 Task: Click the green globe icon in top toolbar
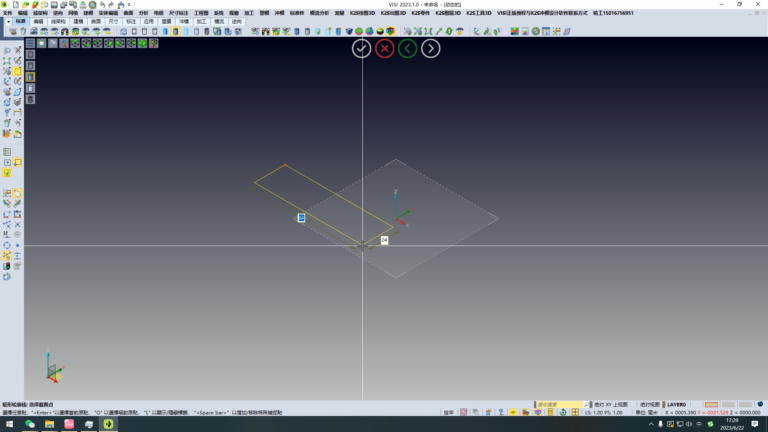(535, 31)
